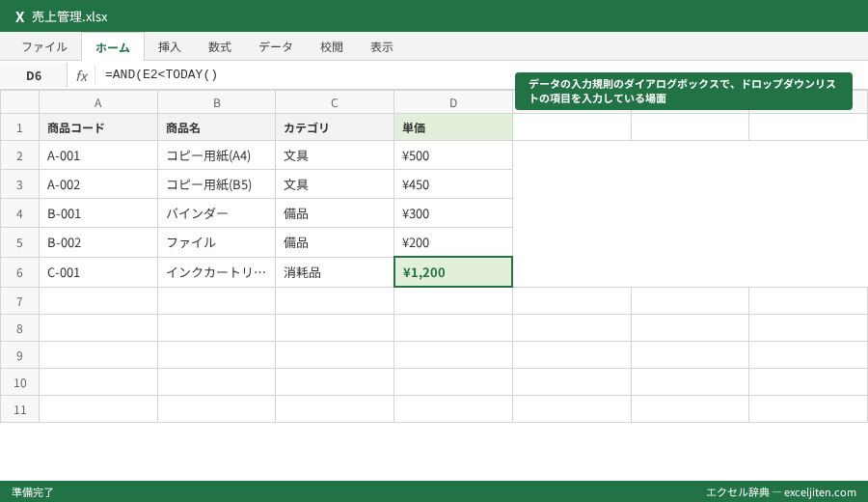Viewport: 868px width, 502px height.
Task: Select cell containing C-001
Action: pyautogui.click(x=98, y=272)
